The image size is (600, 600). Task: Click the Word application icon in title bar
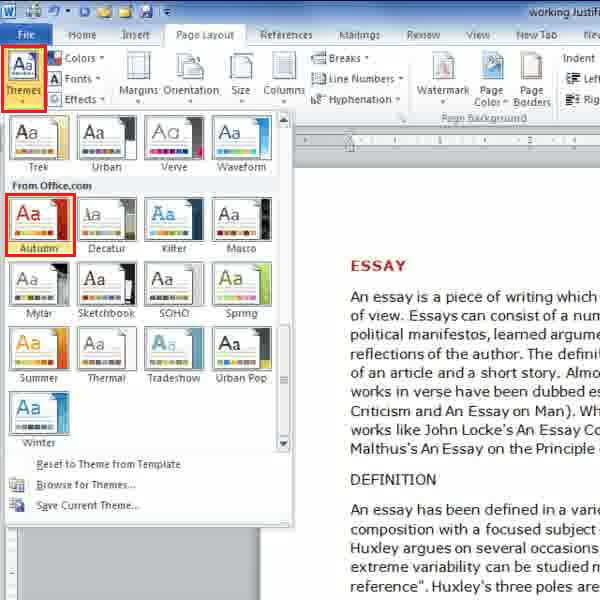point(8,11)
